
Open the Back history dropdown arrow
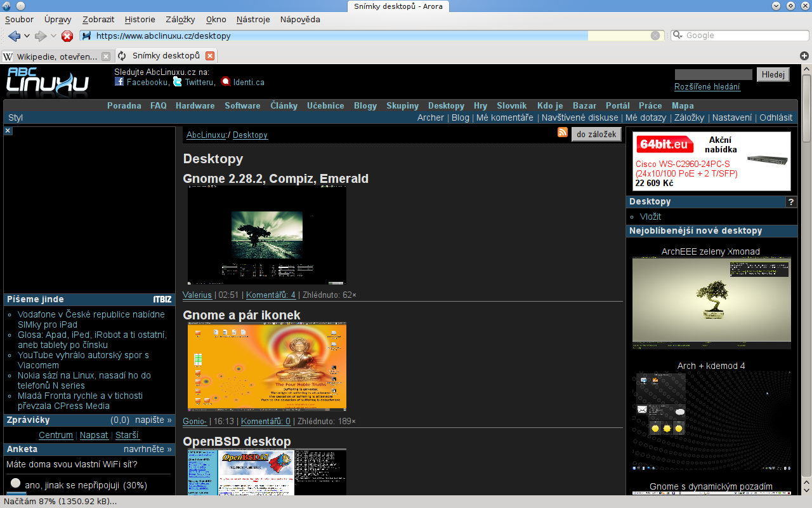tap(27, 36)
